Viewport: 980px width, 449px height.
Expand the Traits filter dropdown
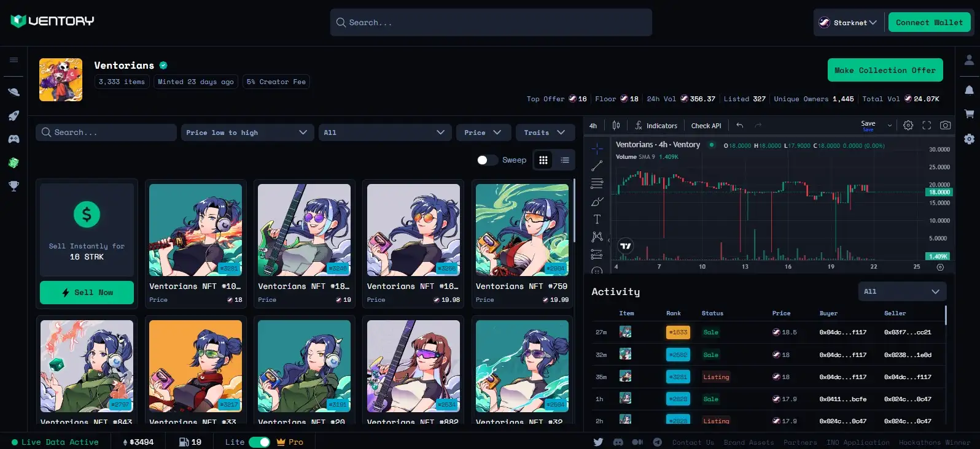click(544, 132)
